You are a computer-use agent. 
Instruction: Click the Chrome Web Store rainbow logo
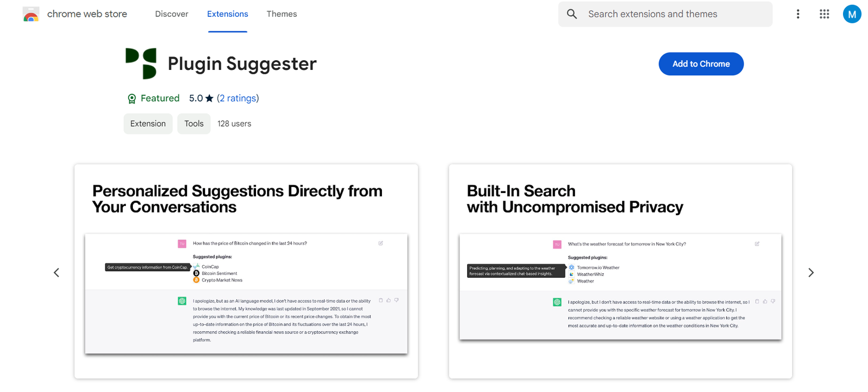point(31,15)
